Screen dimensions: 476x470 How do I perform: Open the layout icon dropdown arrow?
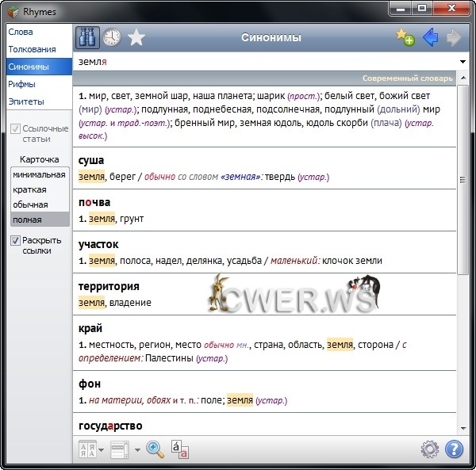pyautogui.click(x=137, y=450)
